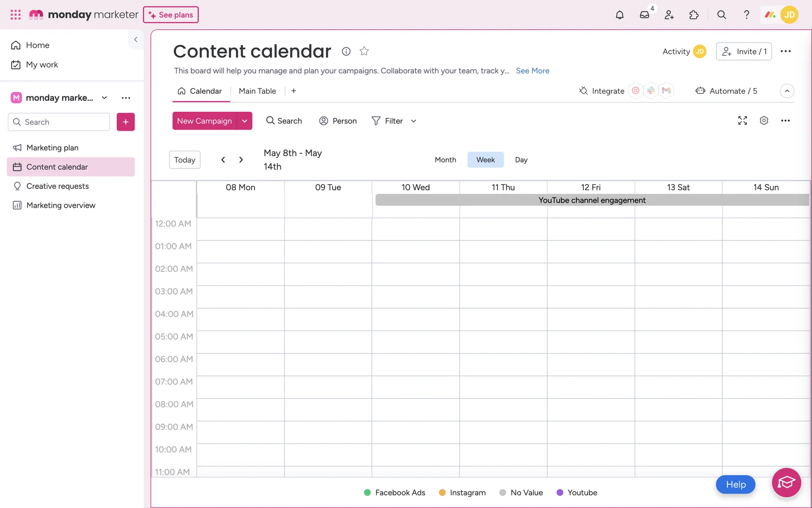
Task: Switch calendar to Day view
Action: tap(521, 160)
